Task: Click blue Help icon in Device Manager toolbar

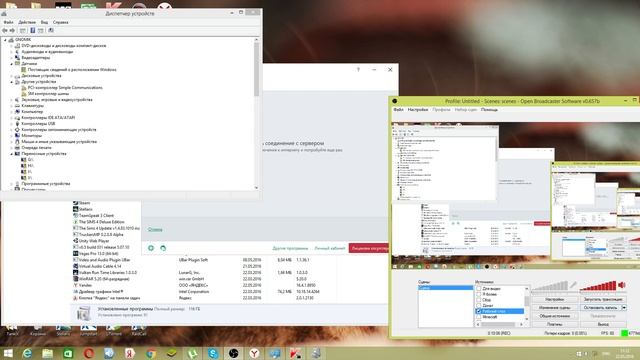Action: [x=32, y=31]
